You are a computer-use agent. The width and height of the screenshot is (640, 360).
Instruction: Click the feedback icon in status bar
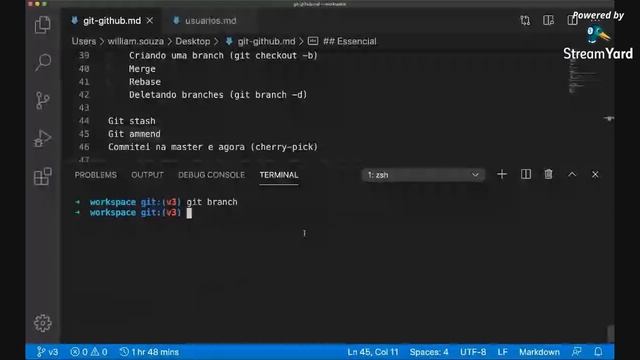pyautogui.click(x=576, y=352)
